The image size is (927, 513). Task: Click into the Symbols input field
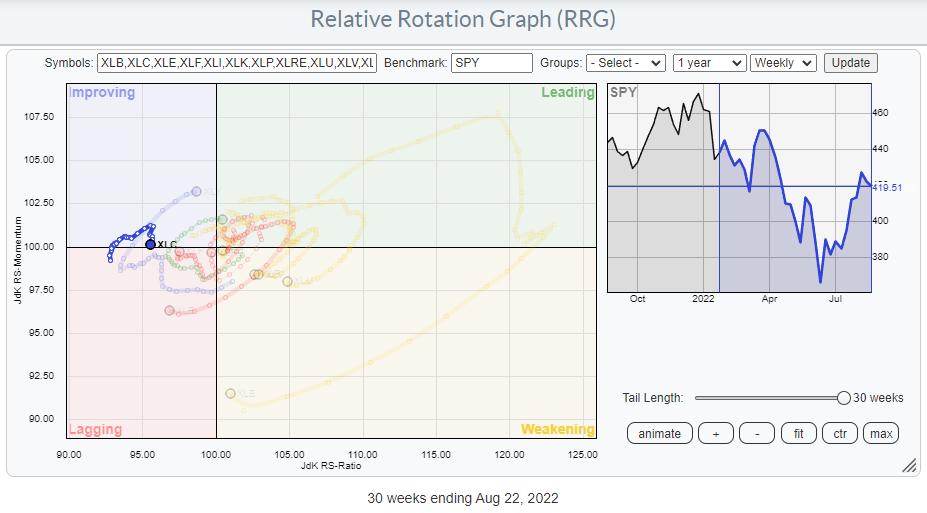click(236, 63)
